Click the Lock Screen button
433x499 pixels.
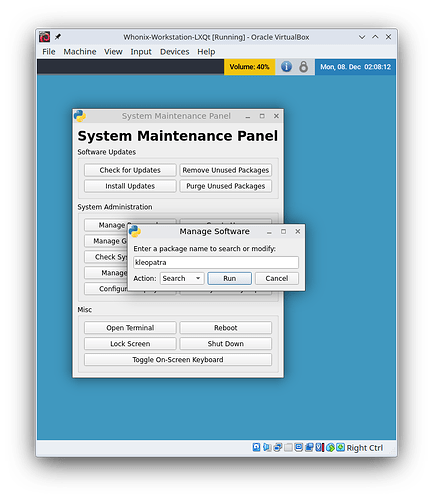point(130,344)
